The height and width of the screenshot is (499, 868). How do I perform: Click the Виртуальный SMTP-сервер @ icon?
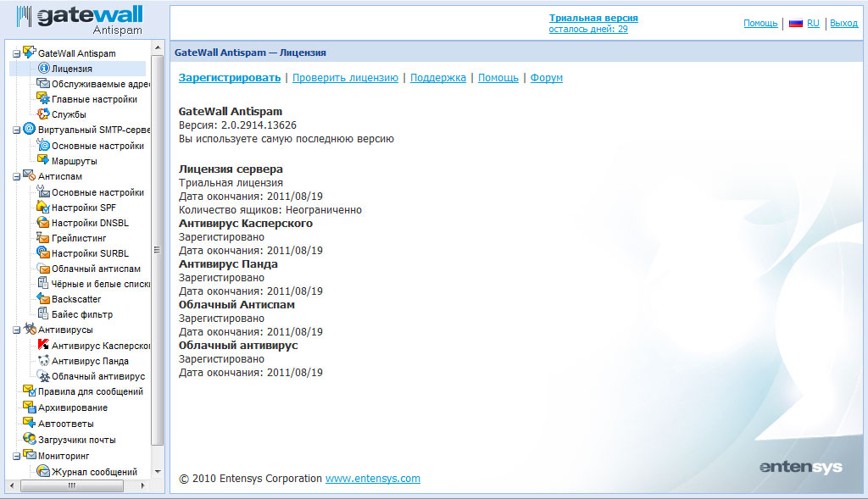(30, 129)
